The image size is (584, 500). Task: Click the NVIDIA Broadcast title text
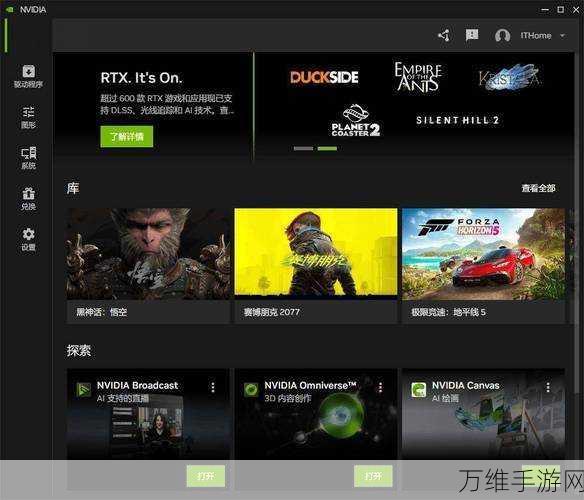pyautogui.click(x=137, y=385)
